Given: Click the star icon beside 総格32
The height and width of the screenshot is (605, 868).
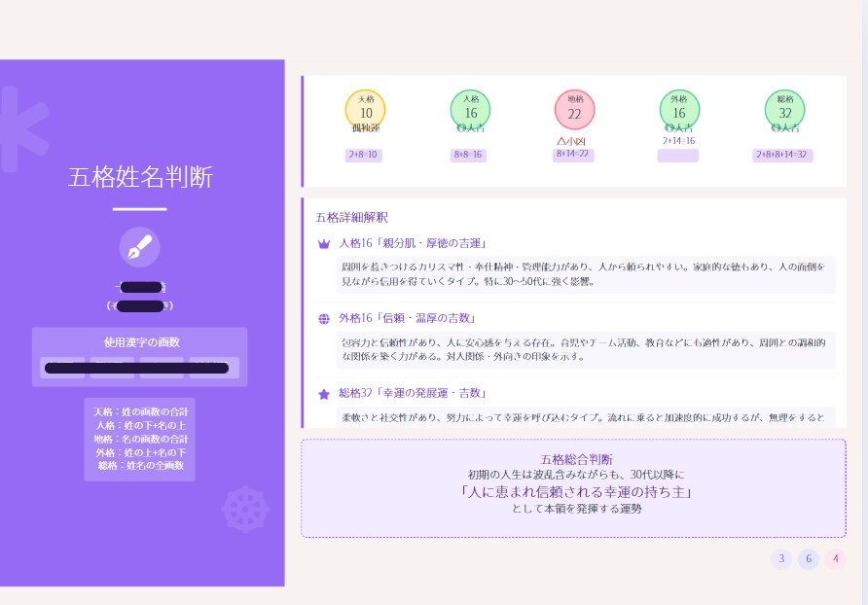Looking at the screenshot, I should 324,394.
